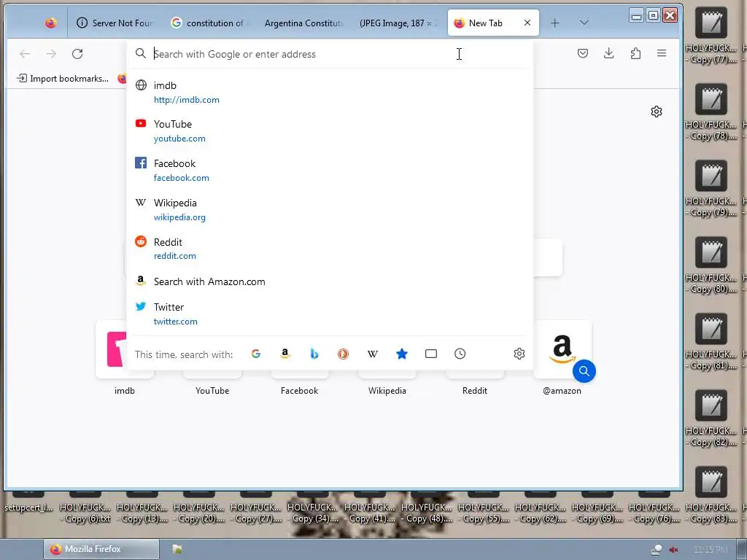Image resolution: width=747 pixels, height=560 pixels.
Task: Search this time with DuckDuckGo
Action: pyautogui.click(x=343, y=354)
